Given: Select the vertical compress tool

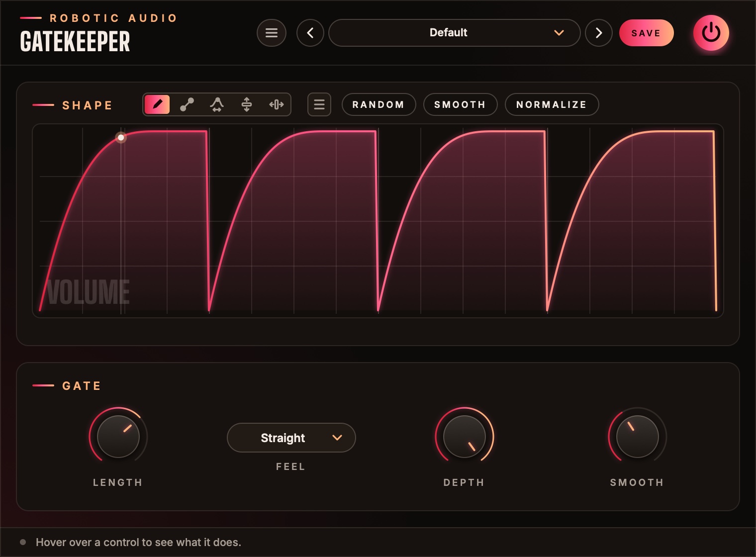Looking at the screenshot, I should point(247,104).
